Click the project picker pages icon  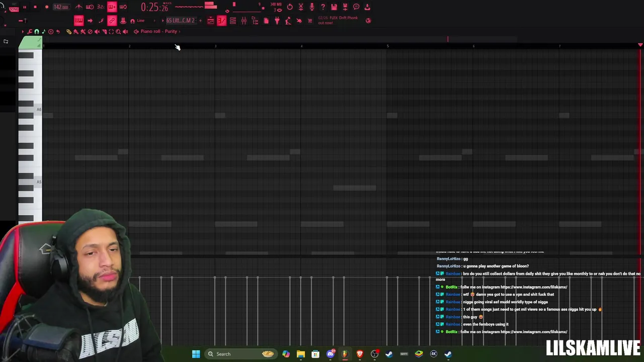point(266,21)
